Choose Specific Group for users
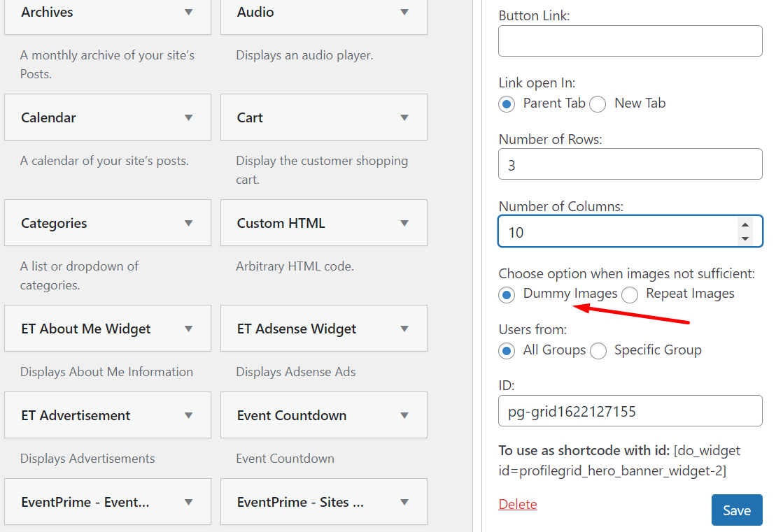The image size is (776, 532). tap(598, 351)
